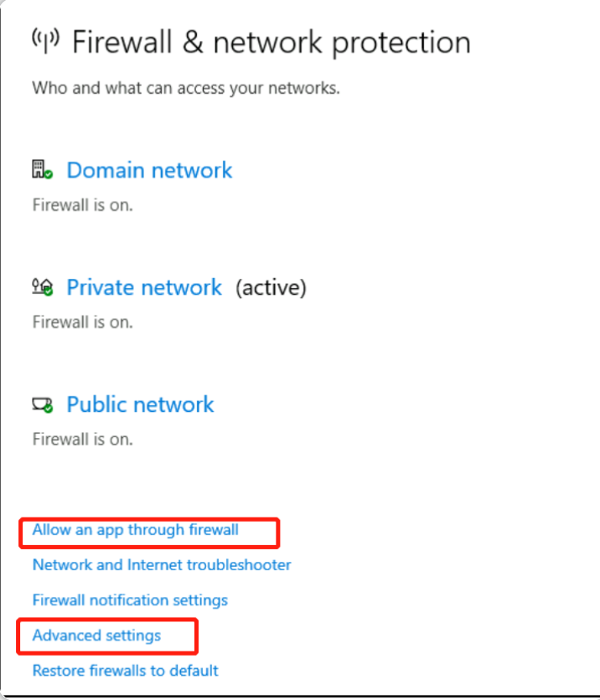The image size is (600, 700).
Task: Open Advanced settings link
Action: point(96,636)
